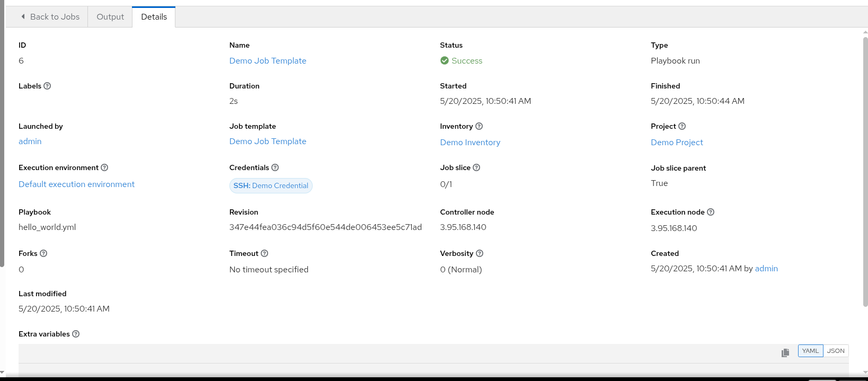This screenshot has height=381, width=868.
Task: Click the 0 (Normal) verbosity value
Action: click(461, 270)
